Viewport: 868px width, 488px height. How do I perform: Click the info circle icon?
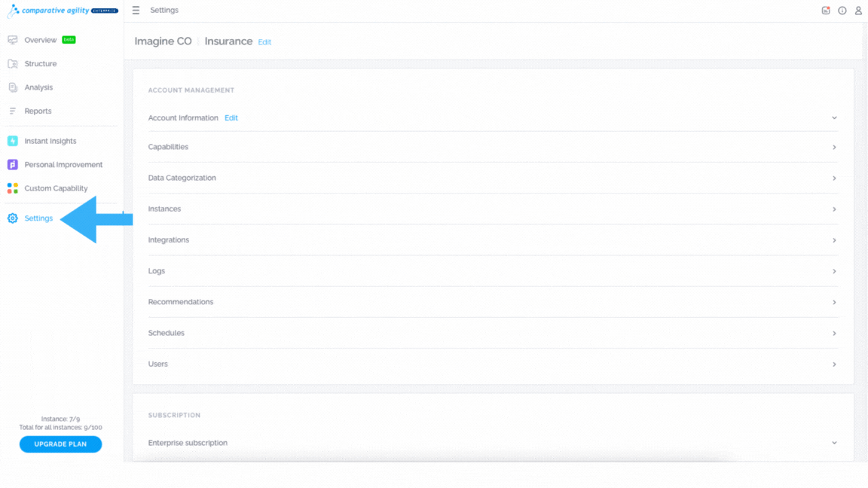point(842,11)
